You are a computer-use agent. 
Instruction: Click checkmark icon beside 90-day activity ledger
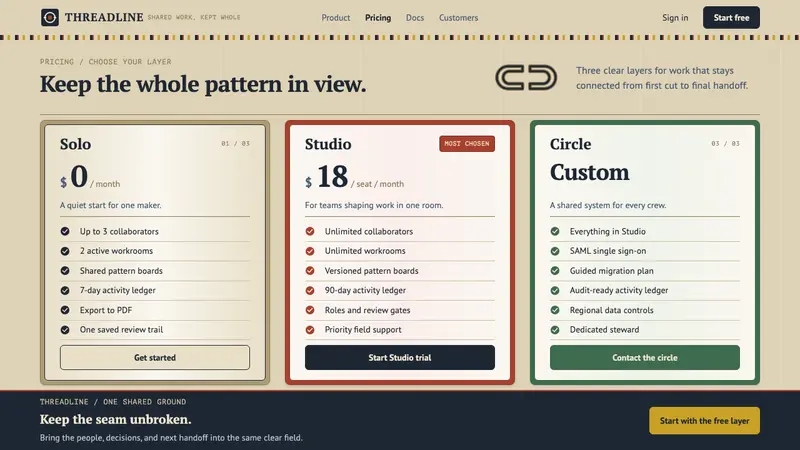tap(310, 290)
